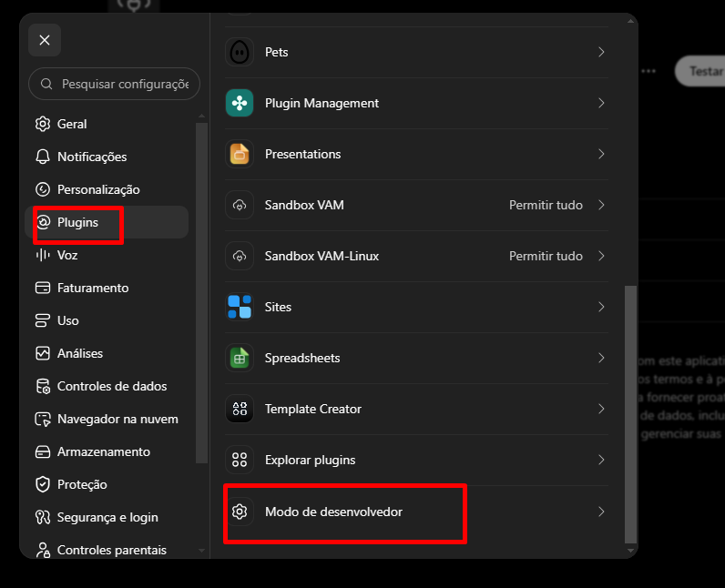The width and height of the screenshot is (725, 588).
Task: Click the Faturamento card icon
Action: coord(43,288)
